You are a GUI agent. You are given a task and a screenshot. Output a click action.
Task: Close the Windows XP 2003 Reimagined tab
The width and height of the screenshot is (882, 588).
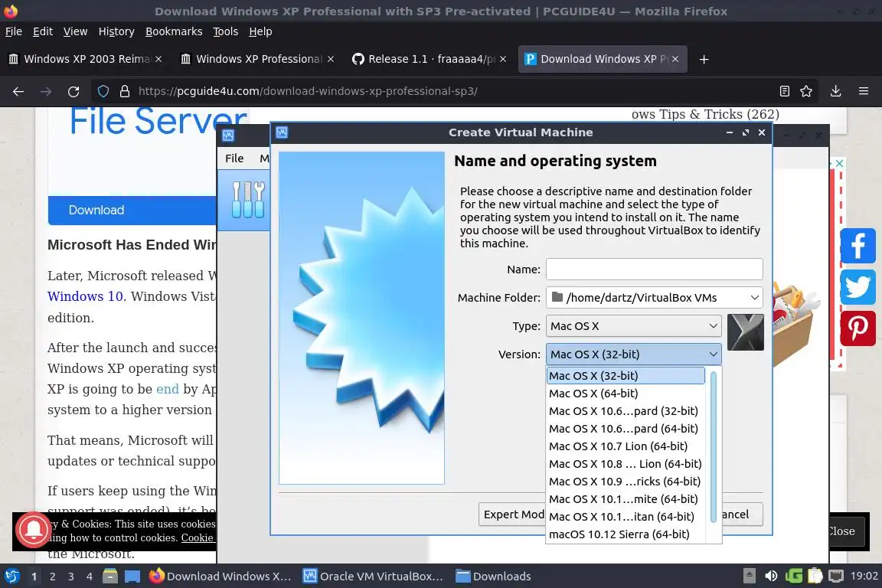(x=158, y=59)
